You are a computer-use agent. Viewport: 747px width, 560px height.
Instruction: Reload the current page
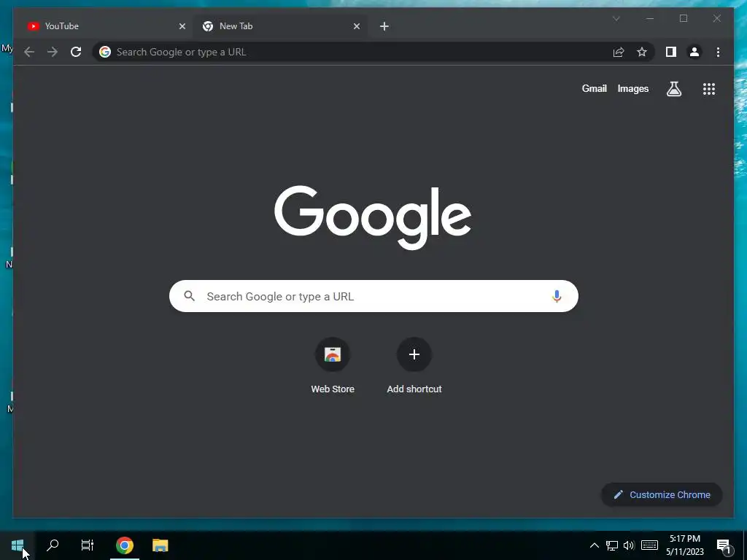76,52
